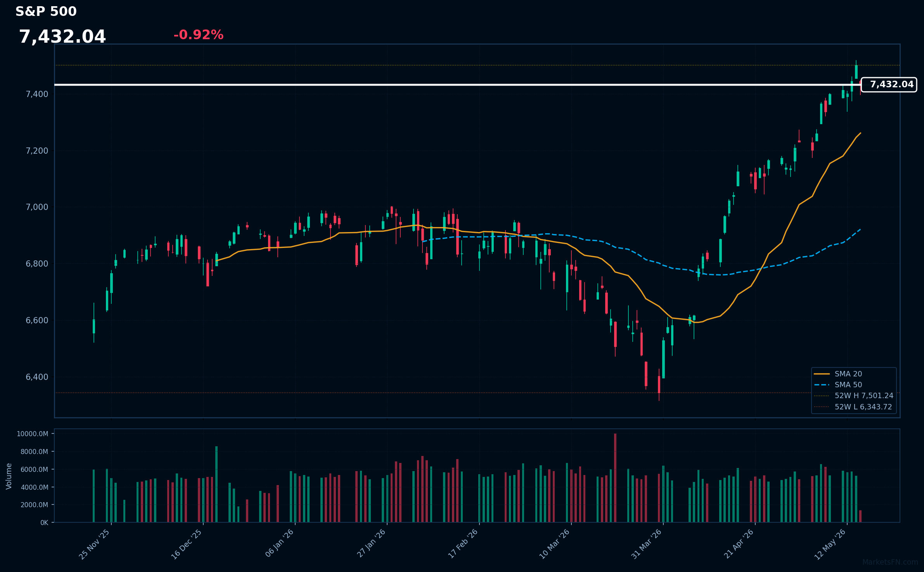Viewport: 924px width, 572px height.
Task: Click the 12 May '26 date label
Action: coord(830,544)
